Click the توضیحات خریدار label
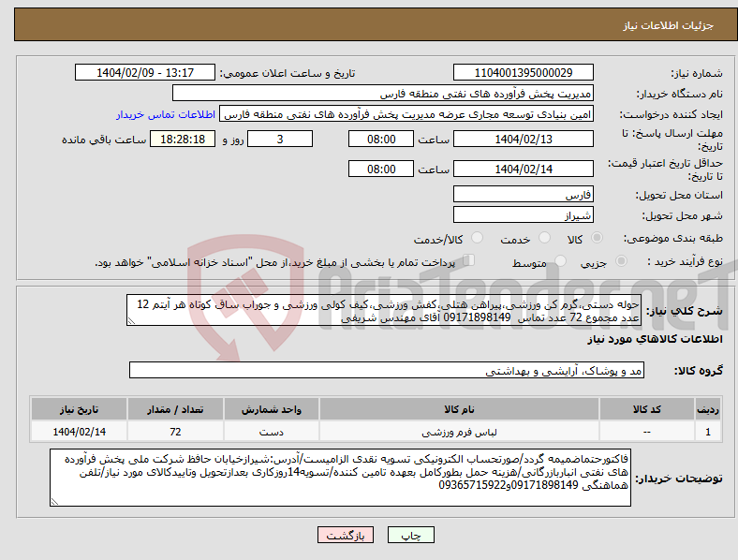The height and width of the screenshot is (560, 738). (x=679, y=479)
